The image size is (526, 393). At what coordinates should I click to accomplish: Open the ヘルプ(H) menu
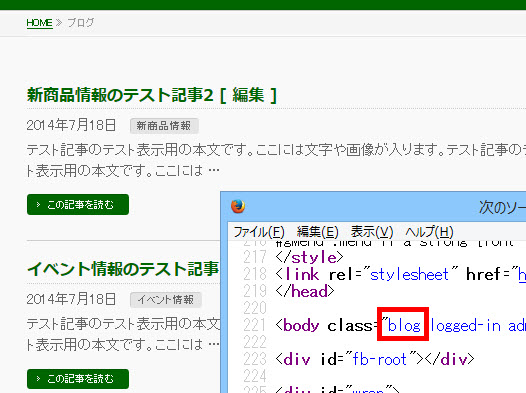coord(429,232)
